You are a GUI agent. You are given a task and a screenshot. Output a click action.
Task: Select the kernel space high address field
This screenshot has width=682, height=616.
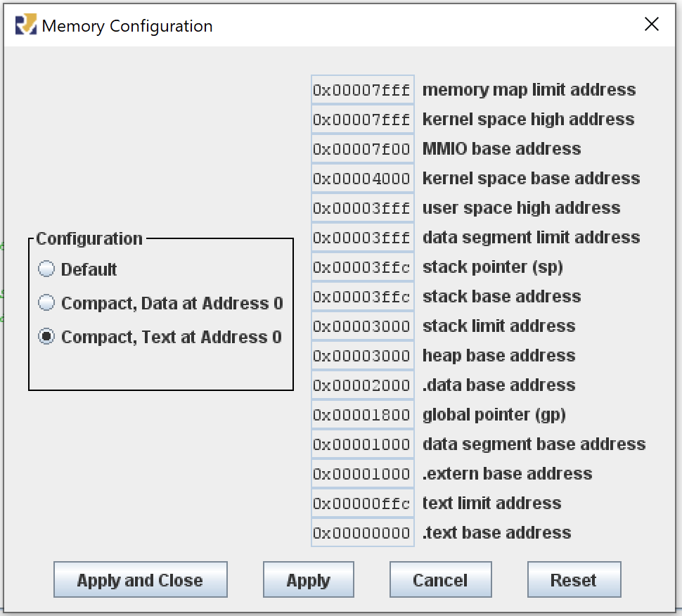pyautogui.click(x=362, y=119)
